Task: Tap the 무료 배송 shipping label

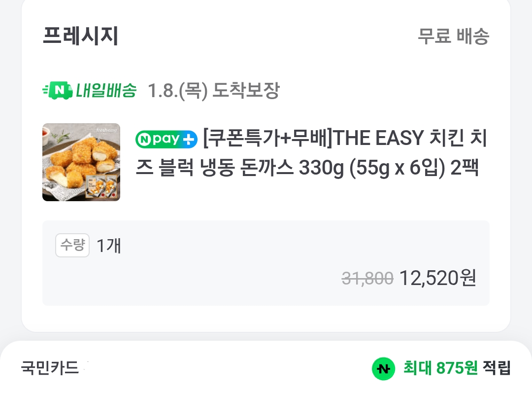Action: 453,36
